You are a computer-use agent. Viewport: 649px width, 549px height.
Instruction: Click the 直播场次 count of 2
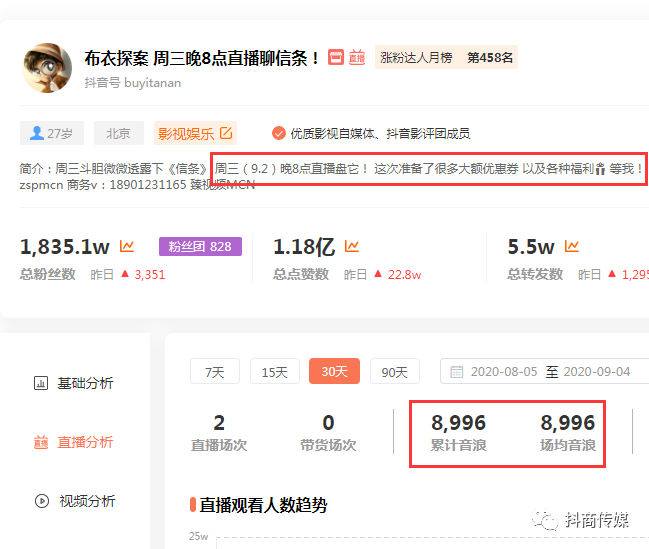(219, 423)
